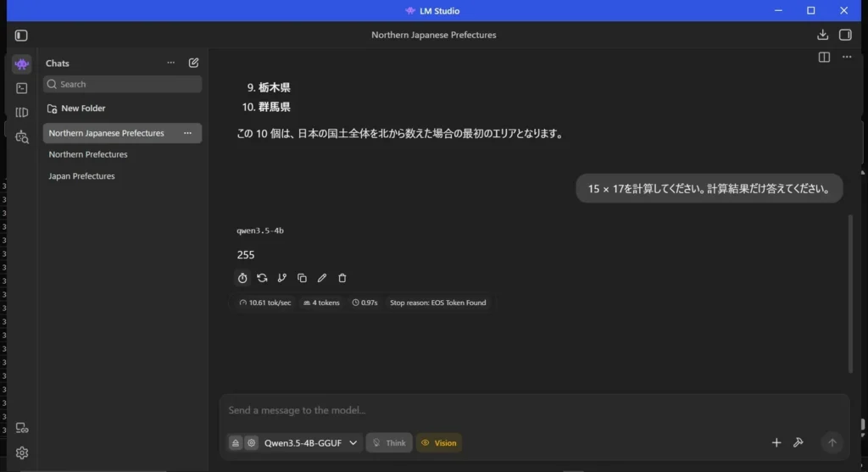Eject the loaded model icon
868x472 pixels.
[x=236, y=442]
